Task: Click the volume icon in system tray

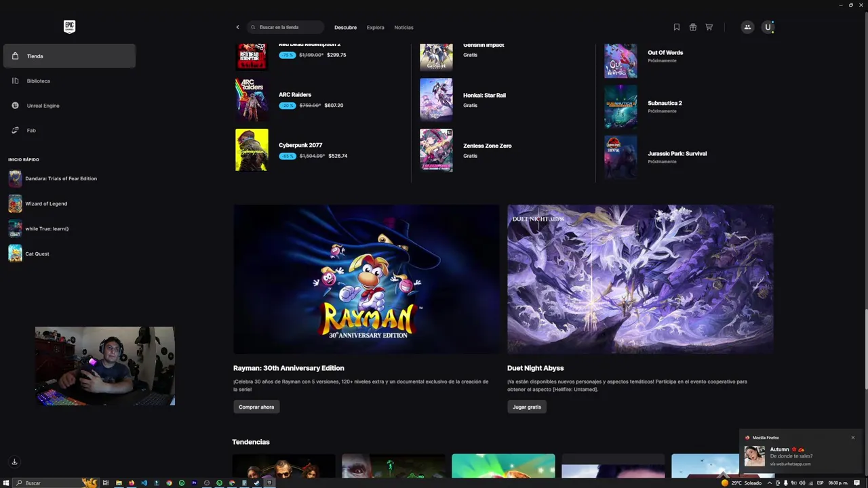Action: [802, 483]
